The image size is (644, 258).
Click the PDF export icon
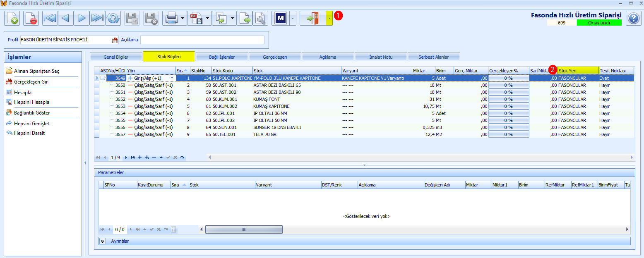coord(196,18)
